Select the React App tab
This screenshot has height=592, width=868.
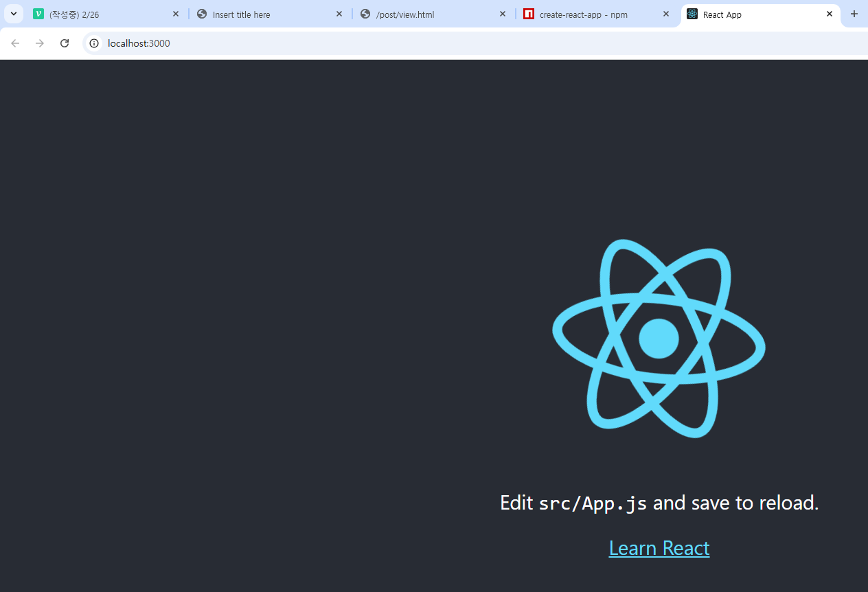pos(761,14)
